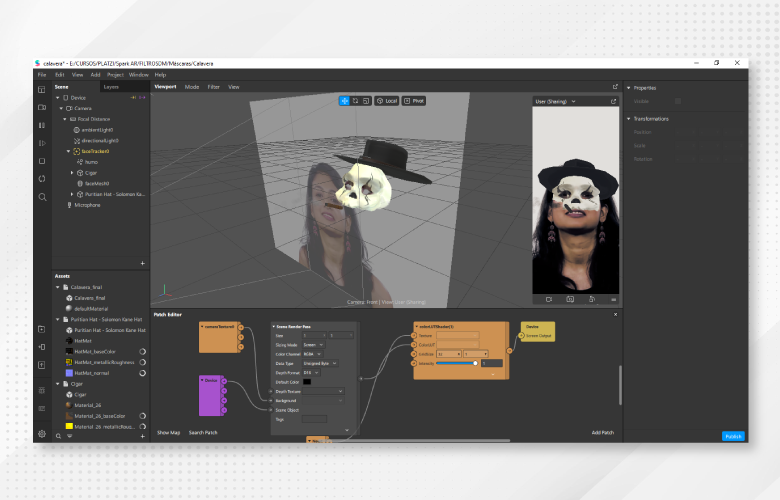Click the circle toggle beside Material_26_baseColor
This screenshot has width=780, height=500.
pyautogui.click(x=143, y=416)
